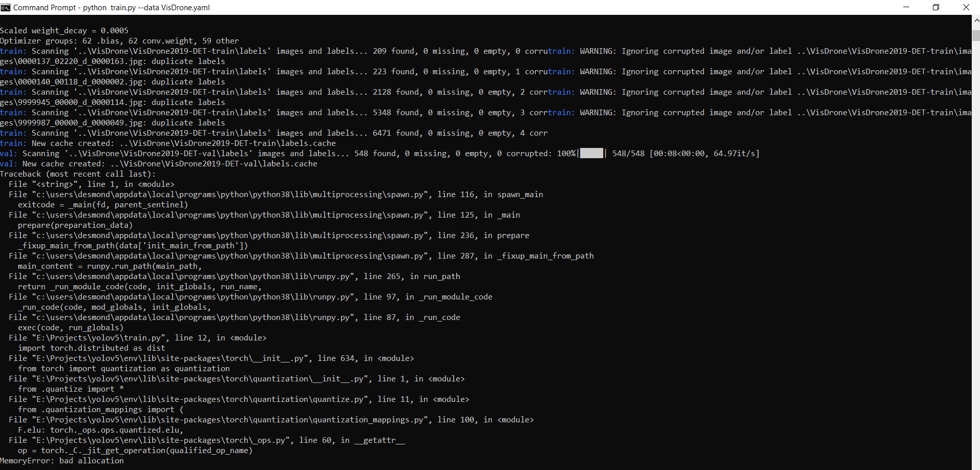Click the Command Prompt icon in the title bar
Image resolution: width=980 pixels, height=470 pixels.
click(6, 7)
